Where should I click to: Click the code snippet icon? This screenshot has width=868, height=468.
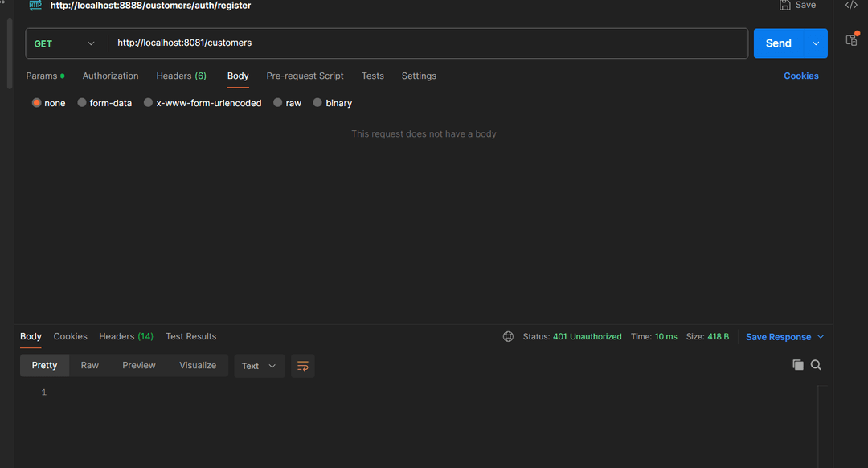(851, 6)
